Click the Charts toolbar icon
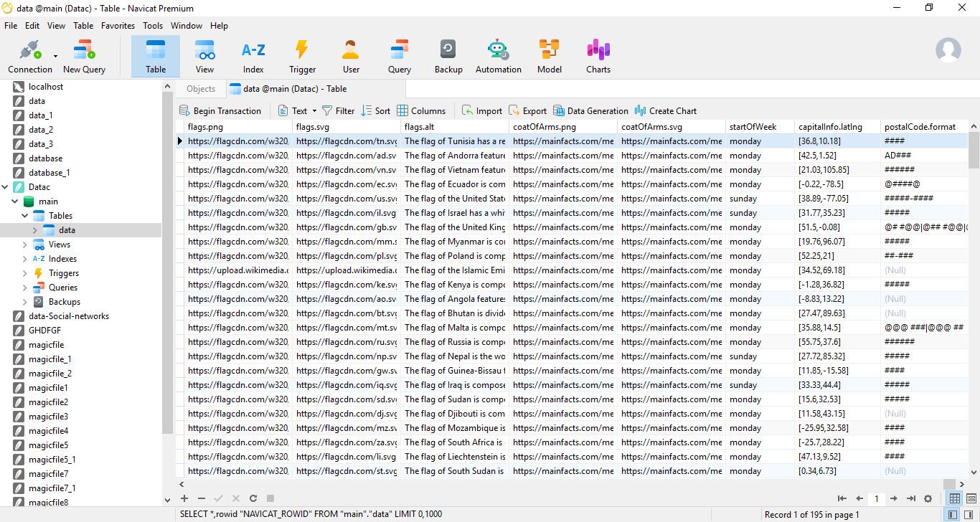This screenshot has height=522, width=980. tap(598, 56)
